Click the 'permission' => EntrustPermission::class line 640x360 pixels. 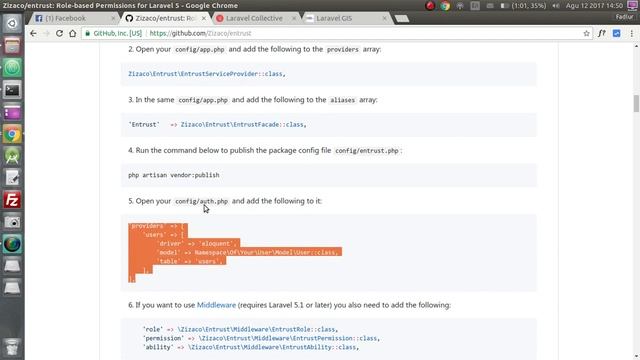pos(261,338)
